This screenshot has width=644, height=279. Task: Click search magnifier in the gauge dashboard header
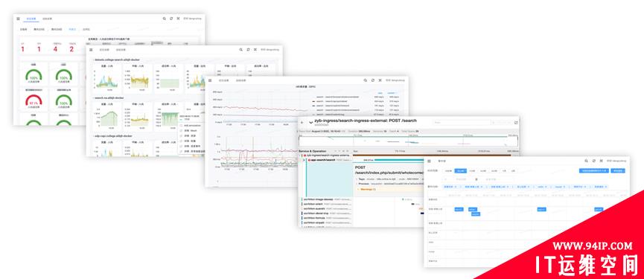coord(165,19)
